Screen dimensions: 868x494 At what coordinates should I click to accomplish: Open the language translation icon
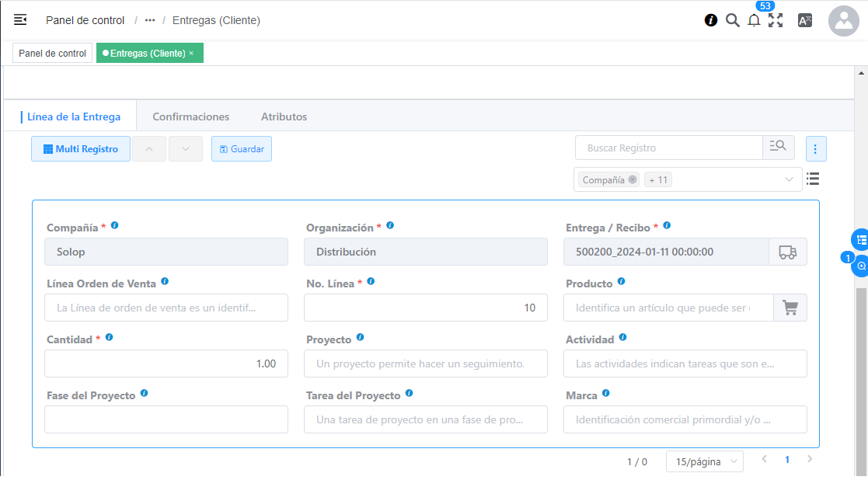pos(805,21)
